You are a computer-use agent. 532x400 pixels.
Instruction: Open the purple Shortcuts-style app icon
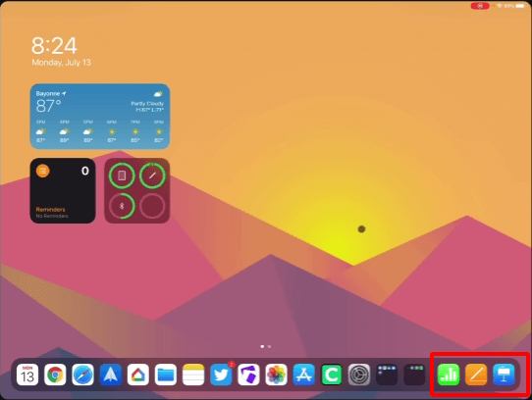(248, 375)
